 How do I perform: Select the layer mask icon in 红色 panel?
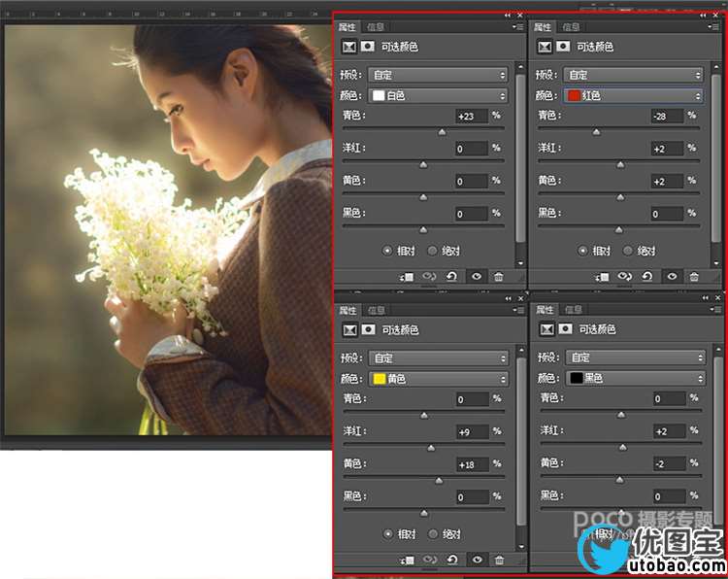(x=563, y=47)
